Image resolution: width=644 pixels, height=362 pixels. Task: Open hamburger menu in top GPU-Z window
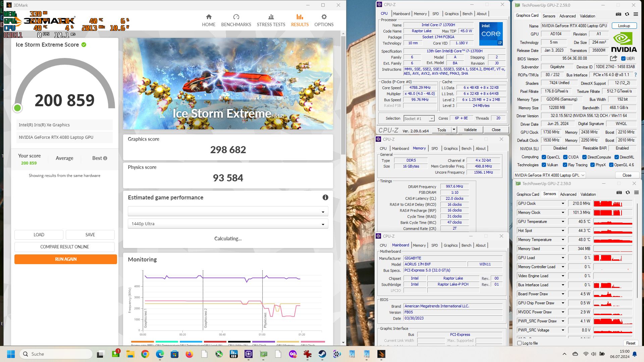point(636,14)
